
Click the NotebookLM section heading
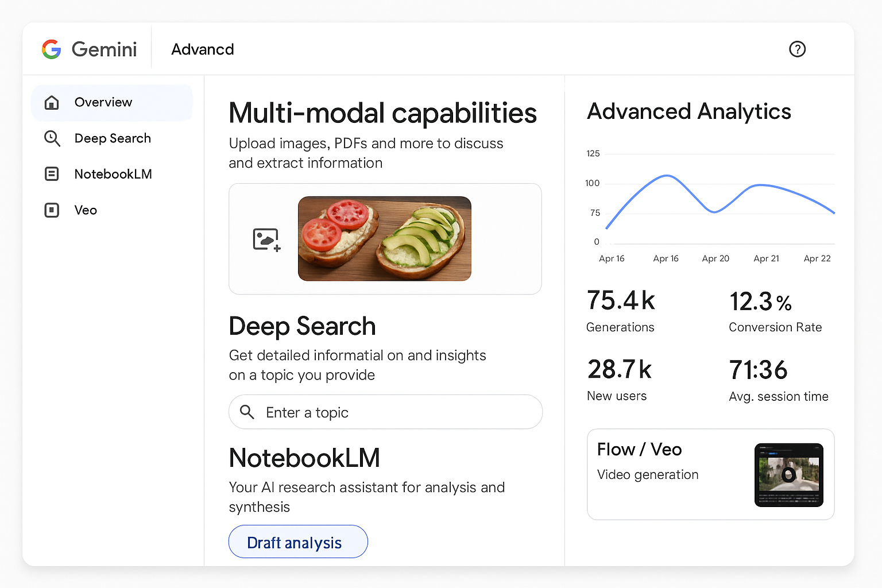coord(304,458)
